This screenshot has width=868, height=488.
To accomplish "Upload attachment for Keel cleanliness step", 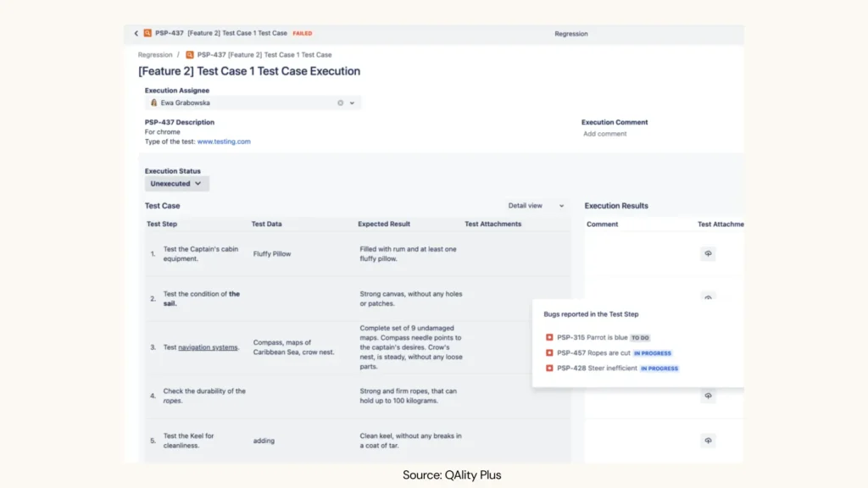I will point(708,441).
